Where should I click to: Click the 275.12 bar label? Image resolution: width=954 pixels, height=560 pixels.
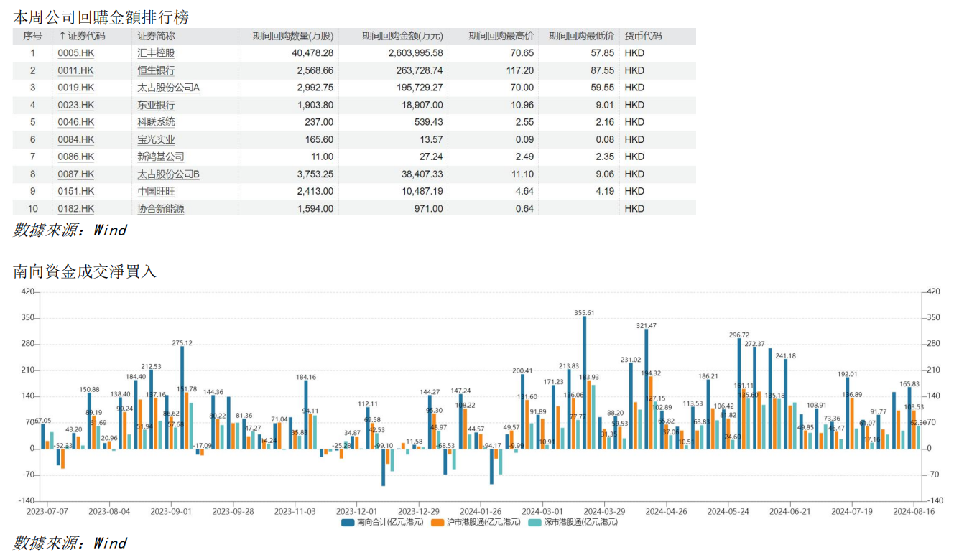tap(182, 342)
